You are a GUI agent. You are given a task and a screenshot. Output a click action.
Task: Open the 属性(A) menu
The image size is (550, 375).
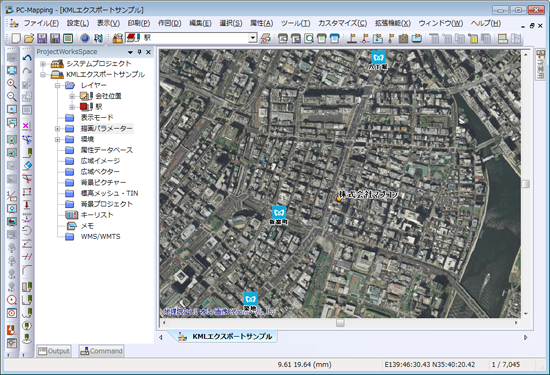(x=262, y=23)
